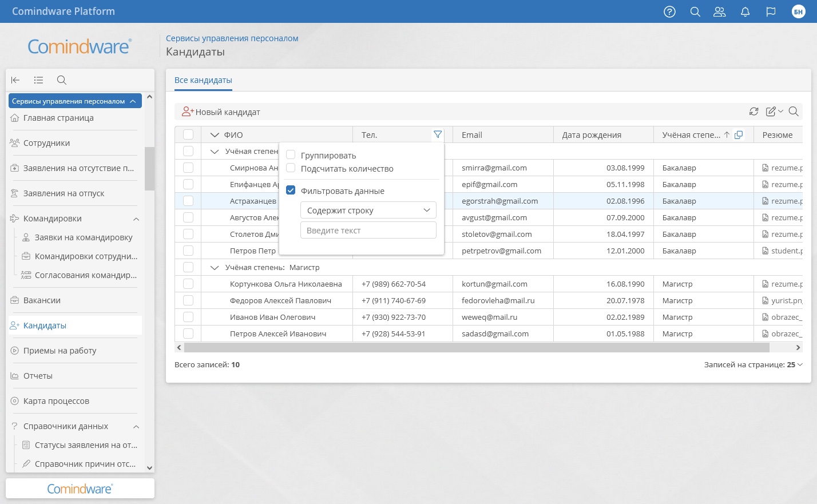Select checkbox for Иванов Иван Олегович row
Viewport: 817px width, 504px height.
(188, 317)
